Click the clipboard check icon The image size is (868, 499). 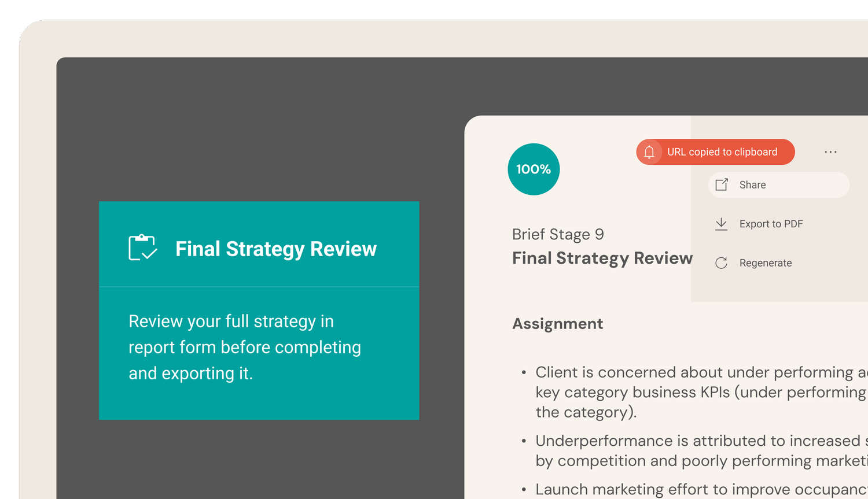[x=142, y=247]
